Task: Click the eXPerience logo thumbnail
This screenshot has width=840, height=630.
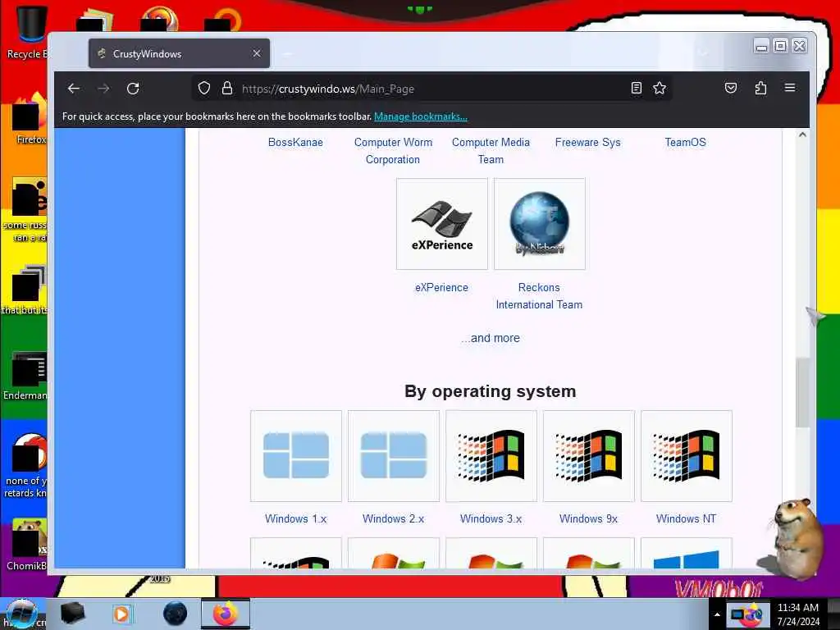Action: coord(442,224)
